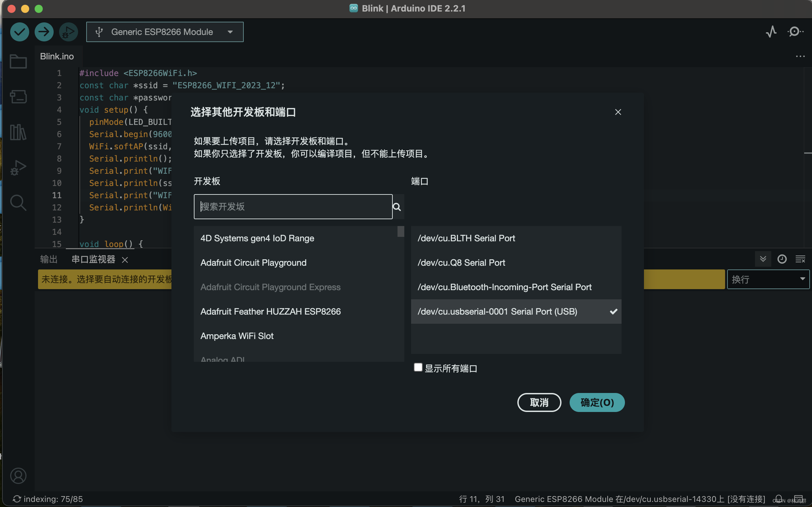Click the 确定(O) confirm button

[597, 402]
